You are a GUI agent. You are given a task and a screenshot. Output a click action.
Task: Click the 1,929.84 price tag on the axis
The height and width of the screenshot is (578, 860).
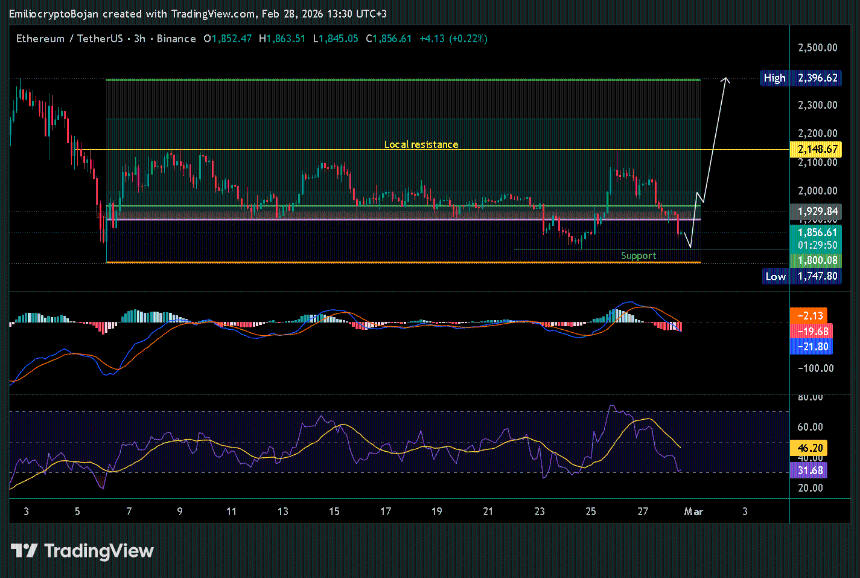coord(817,212)
